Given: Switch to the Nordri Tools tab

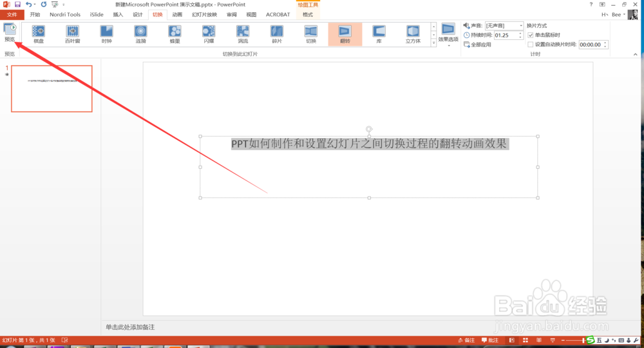Looking at the screenshot, I should tap(65, 14).
